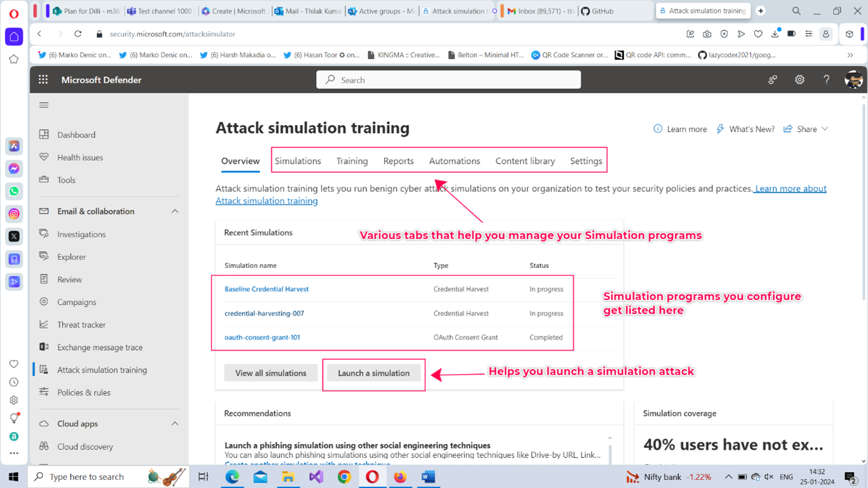Select Policies & rules in the sidebar

pyautogui.click(x=84, y=392)
